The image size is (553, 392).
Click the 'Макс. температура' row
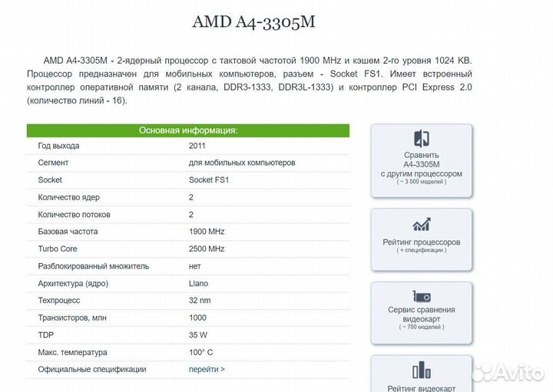pyautogui.click(x=188, y=352)
